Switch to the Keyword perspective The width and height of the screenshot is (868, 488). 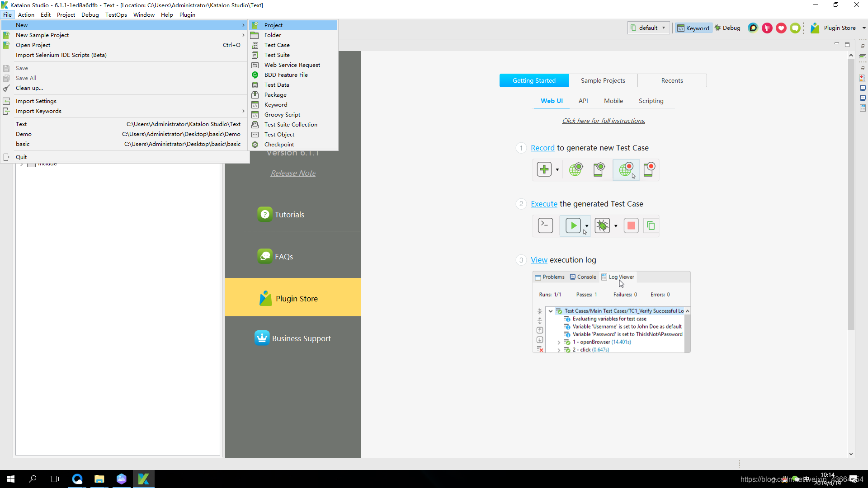coord(693,28)
